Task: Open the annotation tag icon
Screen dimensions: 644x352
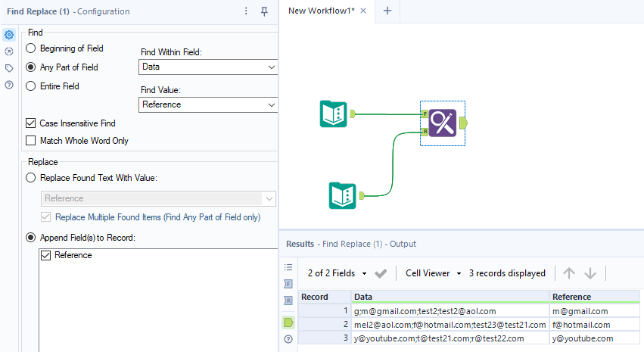Action: click(x=9, y=68)
